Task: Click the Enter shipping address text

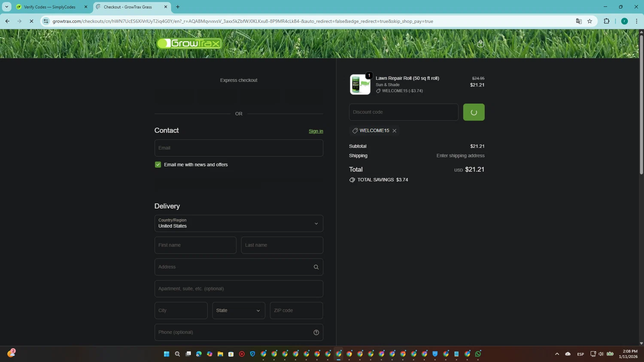Action: click(x=460, y=156)
